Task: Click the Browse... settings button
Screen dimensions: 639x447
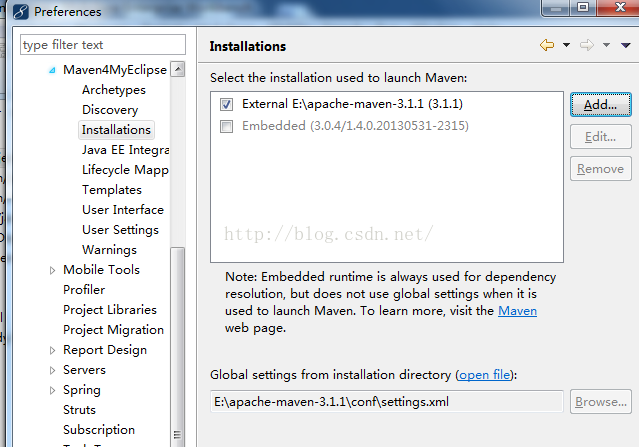Action: (601, 402)
